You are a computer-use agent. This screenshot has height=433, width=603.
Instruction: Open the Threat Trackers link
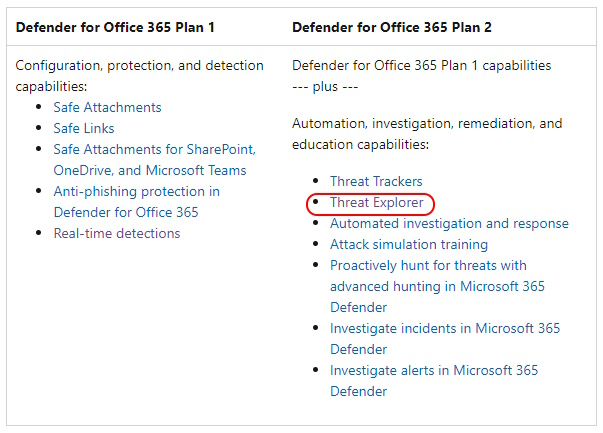point(376,181)
